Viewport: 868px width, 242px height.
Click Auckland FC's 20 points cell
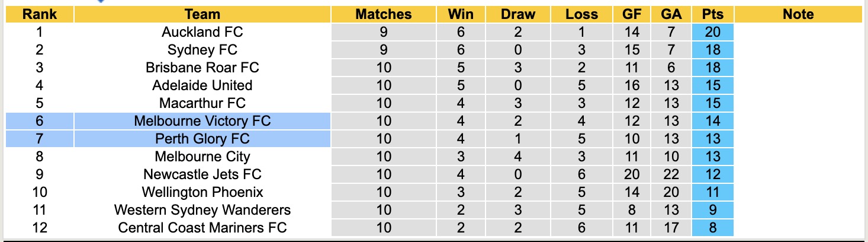713,32
